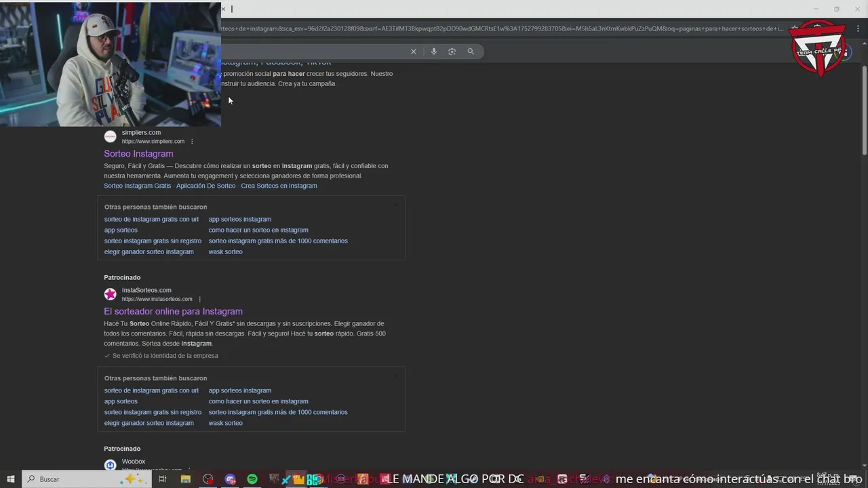The image size is (868, 488).
Task: Click 'sorteo instagram gratis sin registro' in second box
Action: (x=153, y=412)
